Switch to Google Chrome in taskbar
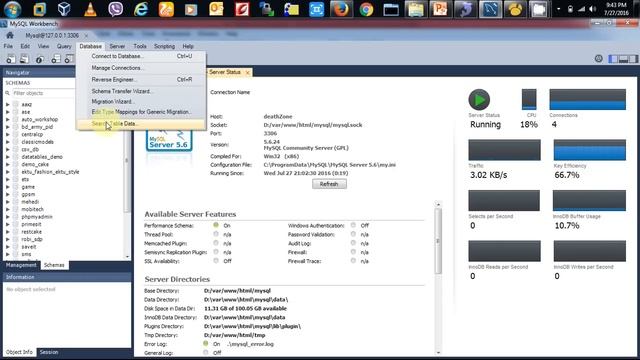640x360 pixels. pos(366,9)
